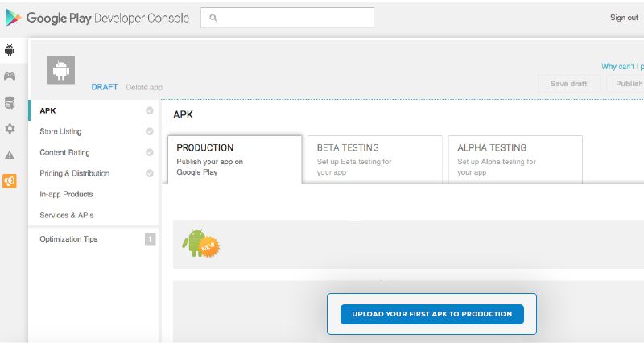Click the Pricing & Distribution check mark
644x343 pixels.
(150, 173)
